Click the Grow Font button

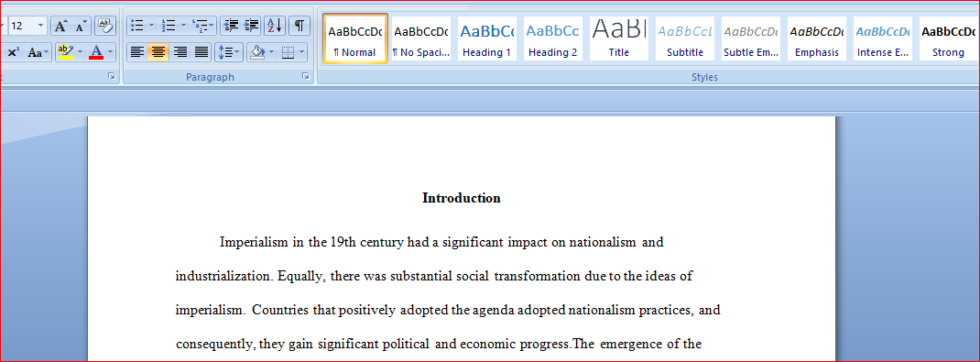[x=60, y=26]
